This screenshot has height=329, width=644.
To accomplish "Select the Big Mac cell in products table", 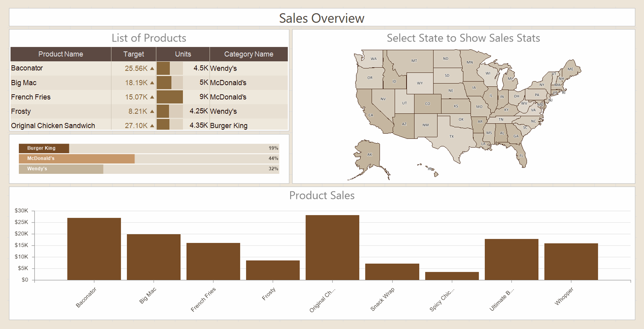I will 61,83.
